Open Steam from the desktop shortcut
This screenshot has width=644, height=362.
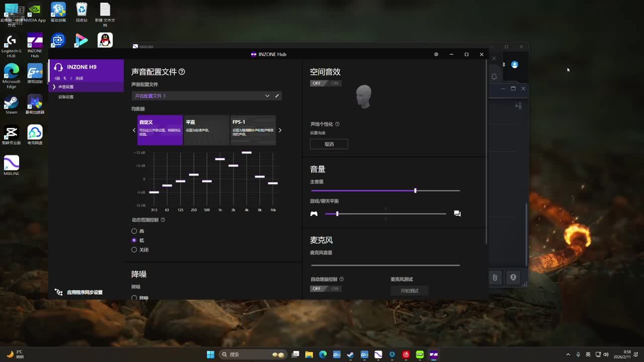[11, 105]
